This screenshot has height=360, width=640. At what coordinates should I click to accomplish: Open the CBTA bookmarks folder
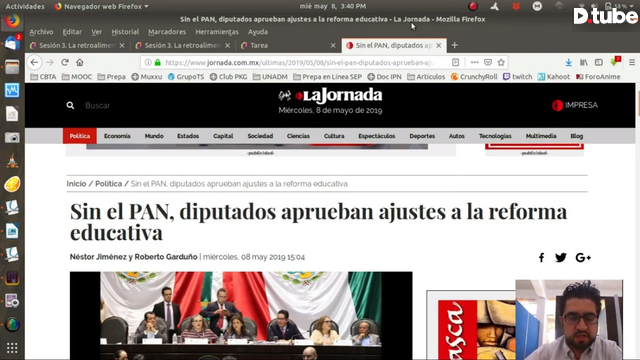tap(43, 77)
